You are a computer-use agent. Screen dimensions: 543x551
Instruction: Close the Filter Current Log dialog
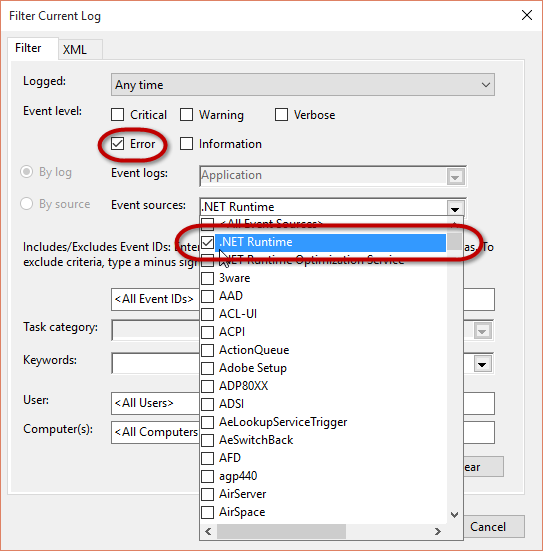click(527, 15)
